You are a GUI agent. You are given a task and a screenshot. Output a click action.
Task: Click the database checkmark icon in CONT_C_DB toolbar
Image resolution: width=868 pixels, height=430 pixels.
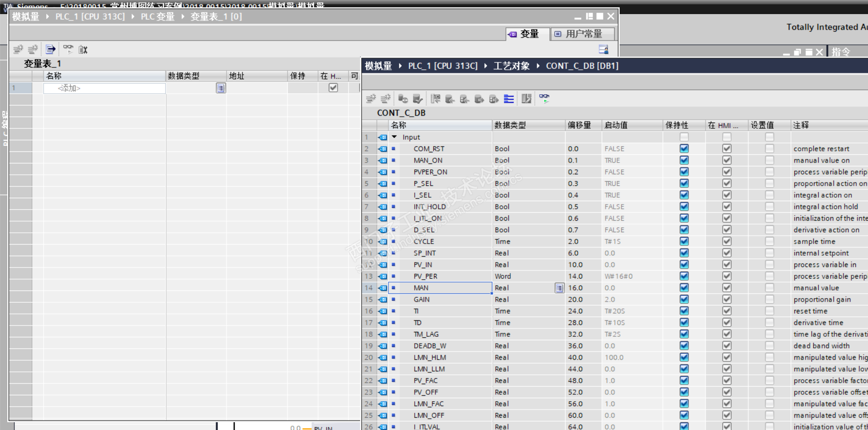tap(418, 99)
